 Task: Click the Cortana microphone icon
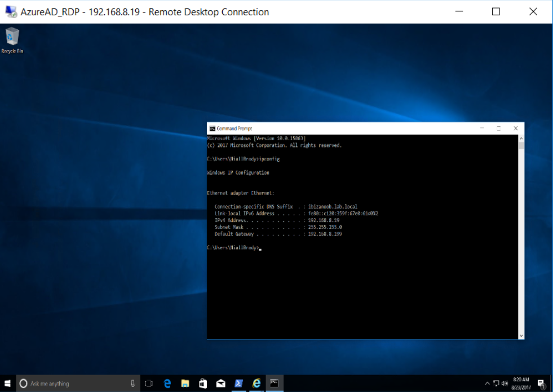[x=132, y=384]
